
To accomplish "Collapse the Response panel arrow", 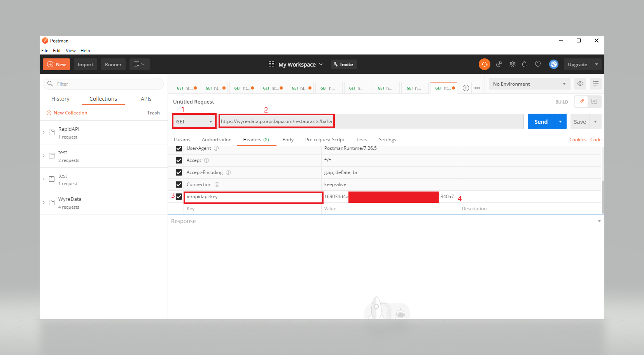I will click(x=599, y=221).
